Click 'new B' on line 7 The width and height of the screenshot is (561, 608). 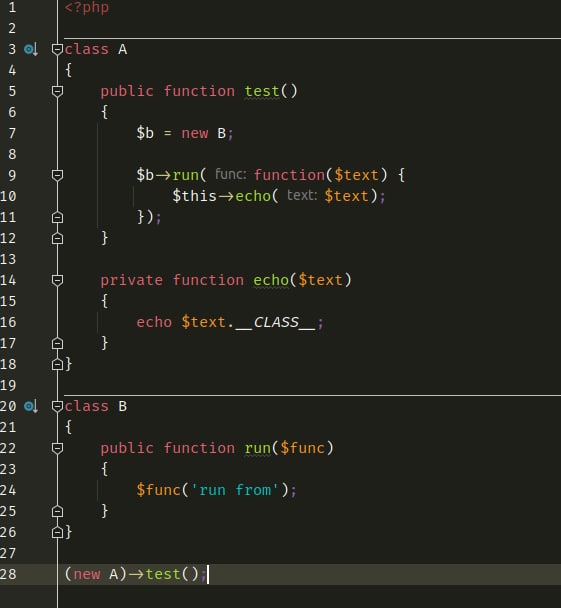pyautogui.click(x=204, y=133)
